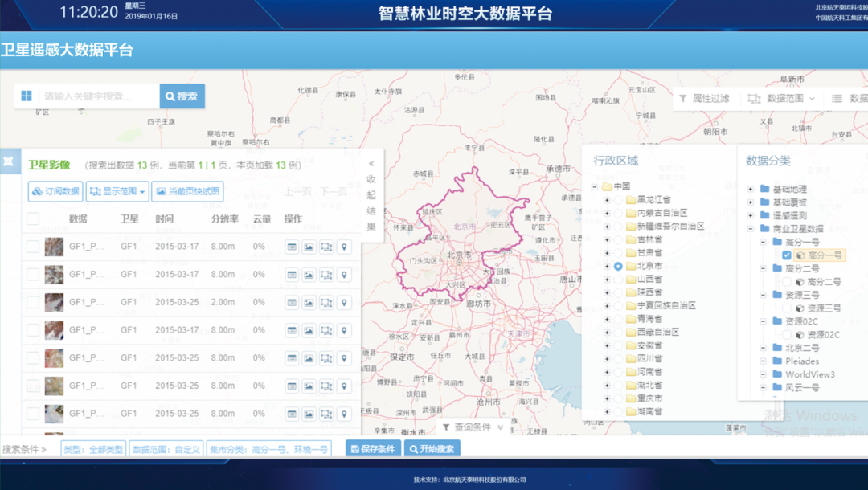Click the 当前页快视图 quick-view button
Viewport: 868px width, 490px height.
(187, 191)
